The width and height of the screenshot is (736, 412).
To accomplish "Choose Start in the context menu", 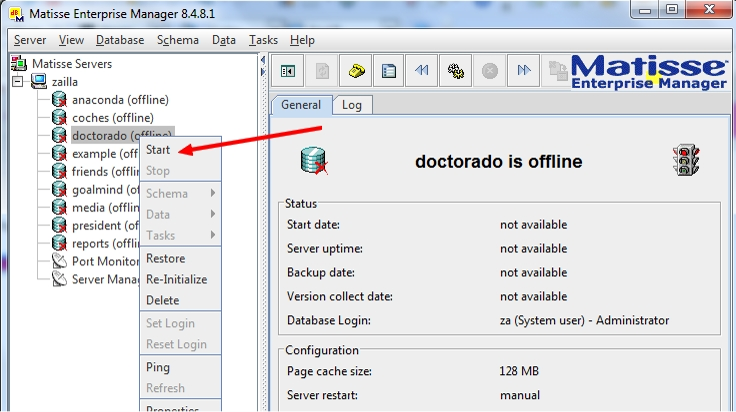I will tap(181, 150).
